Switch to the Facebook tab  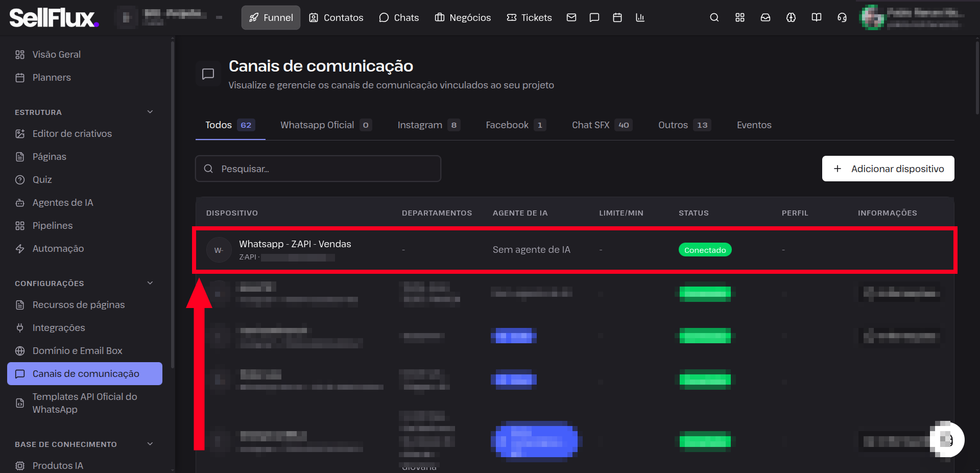pos(516,125)
